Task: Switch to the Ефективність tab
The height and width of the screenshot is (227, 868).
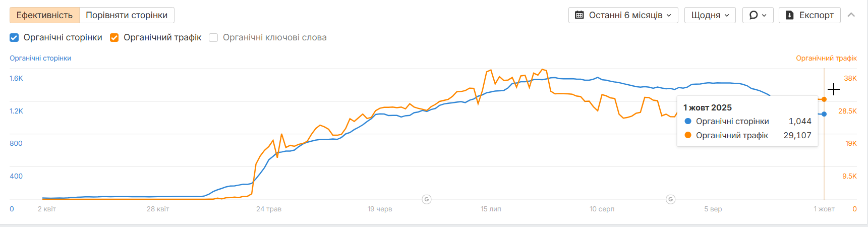Action: 44,15
